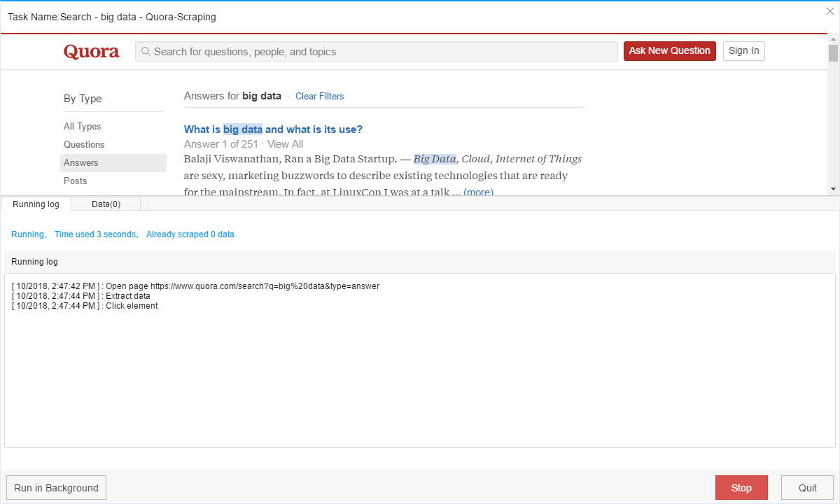840x504 pixels.
Task: Click the scrollbar up arrow
Action: click(x=833, y=38)
